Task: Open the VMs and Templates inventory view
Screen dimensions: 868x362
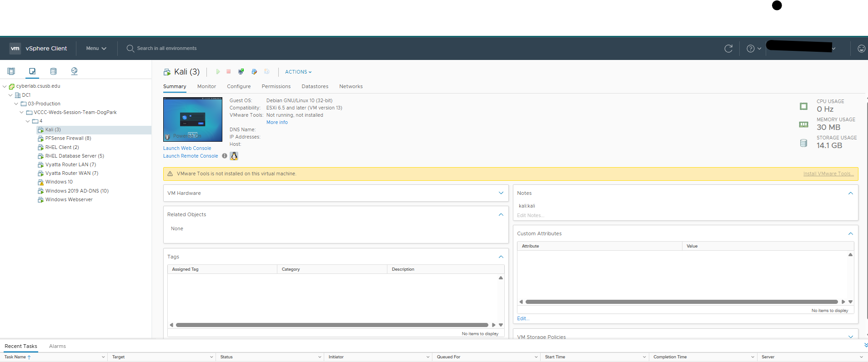Action: tap(32, 71)
